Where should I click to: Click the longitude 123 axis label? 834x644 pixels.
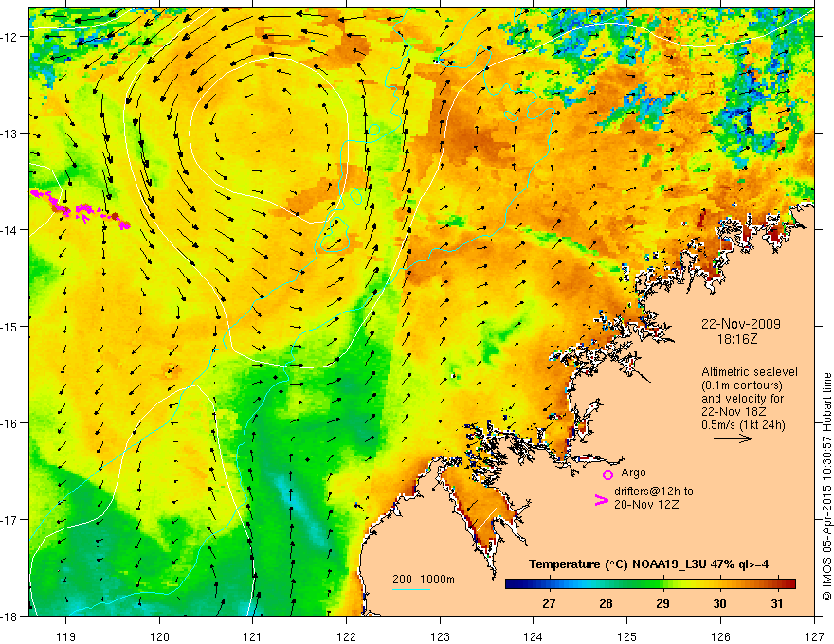440,637
